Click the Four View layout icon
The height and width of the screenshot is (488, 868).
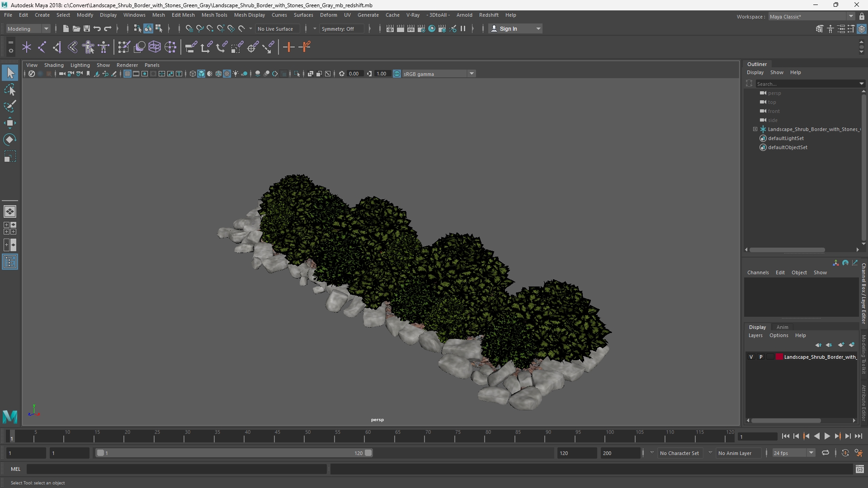(x=10, y=228)
